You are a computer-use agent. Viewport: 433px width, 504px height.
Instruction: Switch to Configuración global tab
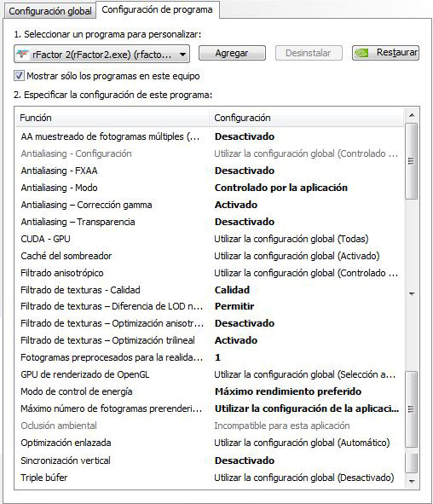point(50,11)
